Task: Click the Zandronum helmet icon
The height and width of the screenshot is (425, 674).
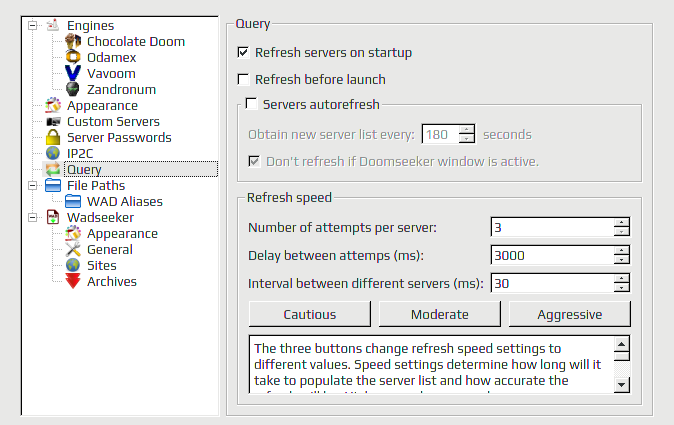Action: [73, 89]
